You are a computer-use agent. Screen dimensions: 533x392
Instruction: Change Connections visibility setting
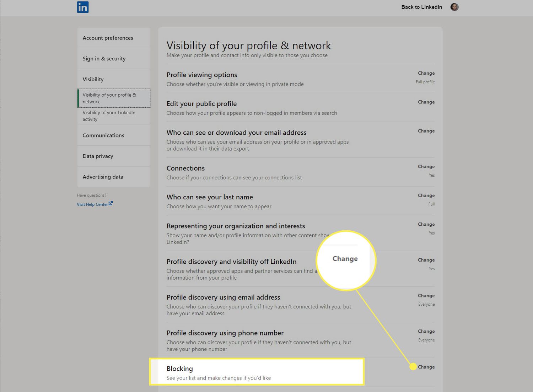coord(426,167)
